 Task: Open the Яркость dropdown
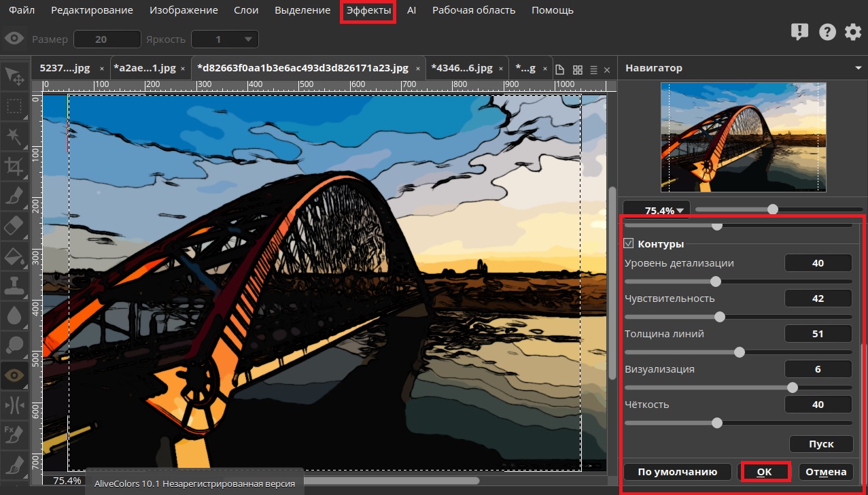(x=225, y=39)
